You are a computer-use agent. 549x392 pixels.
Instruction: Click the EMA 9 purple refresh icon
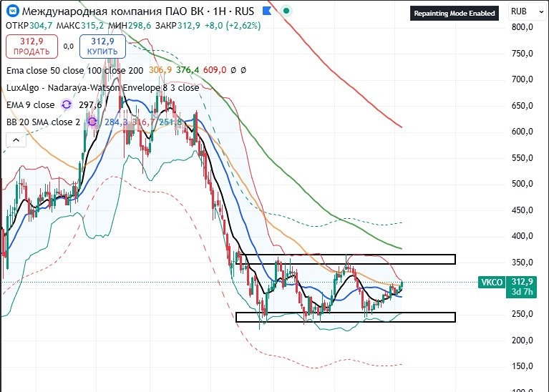pyautogui.click(x=66, y=104)
